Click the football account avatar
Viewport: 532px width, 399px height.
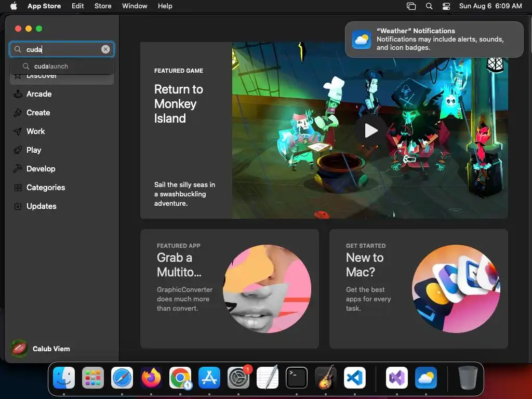pyautogui.click(x=19, y=349)
